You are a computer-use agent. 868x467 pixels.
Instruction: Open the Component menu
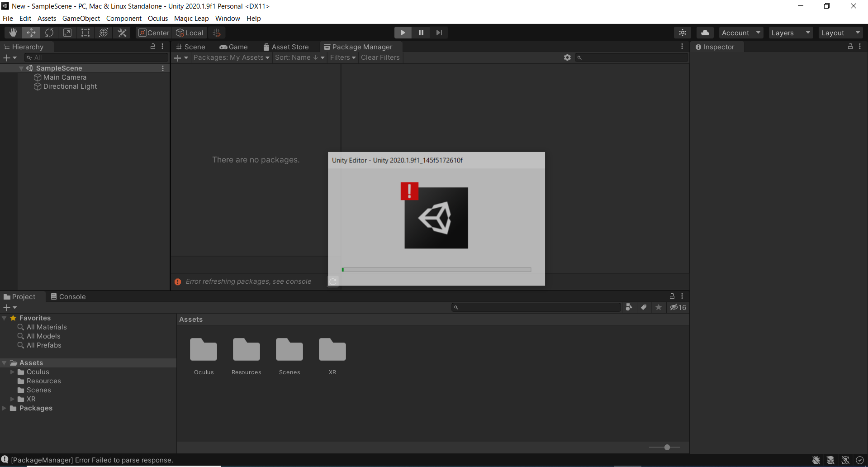124,19
